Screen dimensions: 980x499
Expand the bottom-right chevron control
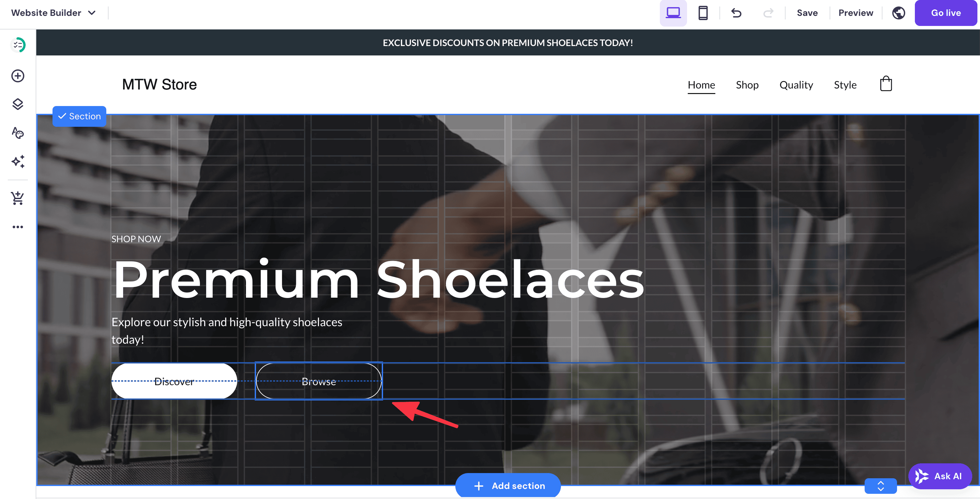[x=880, y=486]
